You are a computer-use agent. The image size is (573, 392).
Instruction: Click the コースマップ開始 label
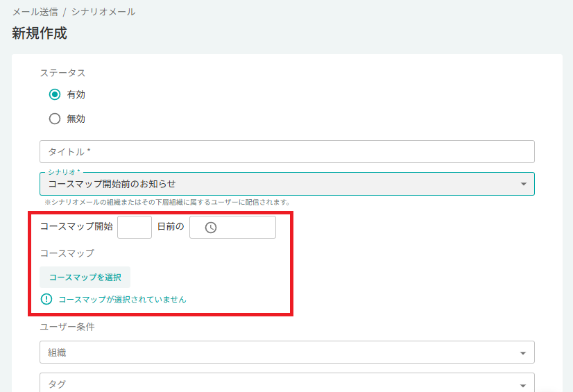76,226
